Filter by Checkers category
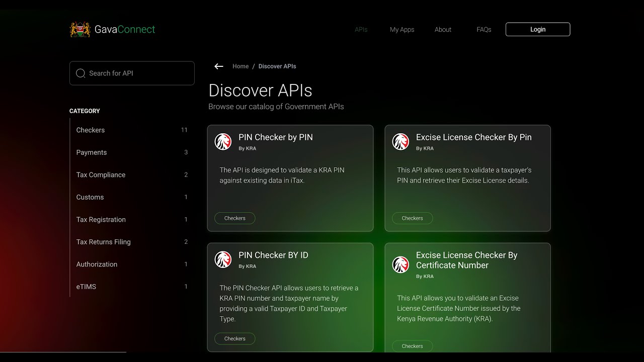 tap(132, 130)
